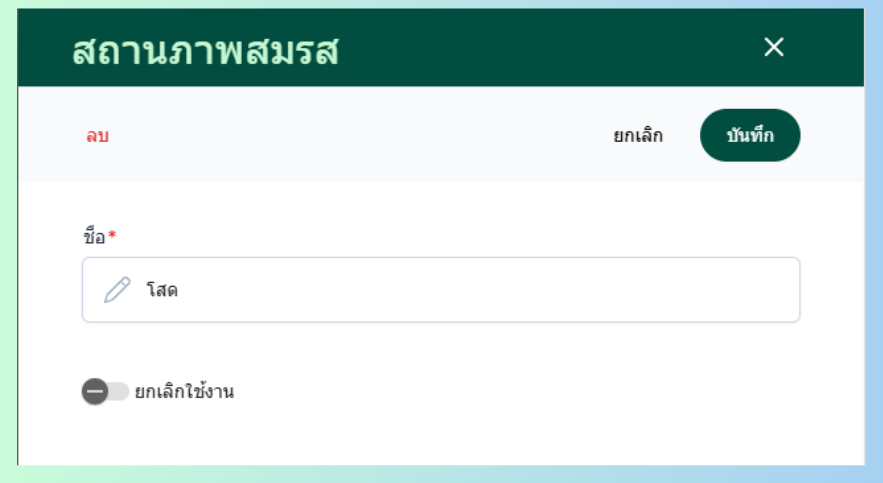Toggle the ยกเลิกใช้งาน switch

point(106,392)
